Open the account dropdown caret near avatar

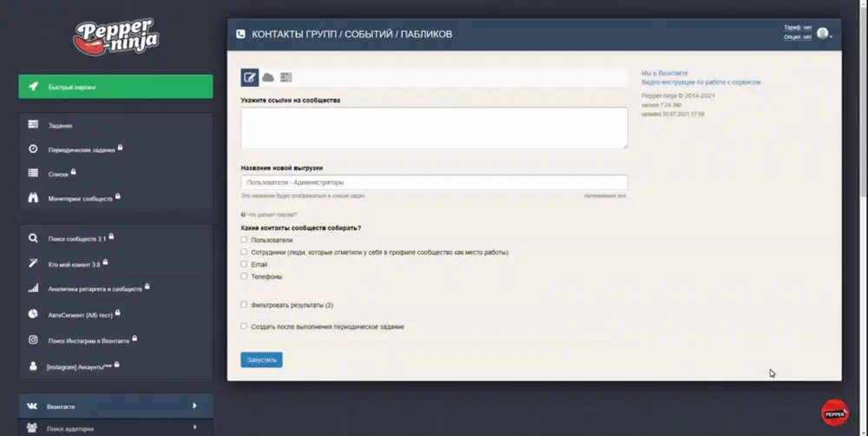coord(831,37)
